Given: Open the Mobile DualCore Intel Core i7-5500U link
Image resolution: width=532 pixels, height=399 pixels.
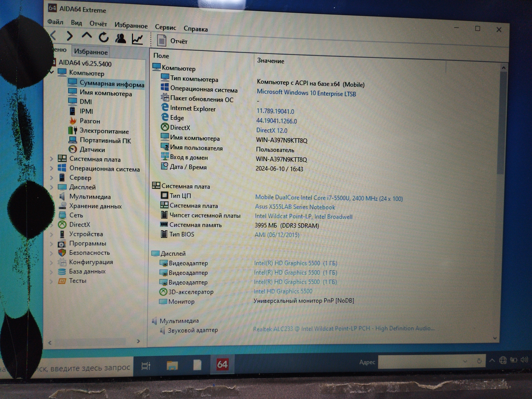Looking at the screenshot, I should click(x=329, y=198).
